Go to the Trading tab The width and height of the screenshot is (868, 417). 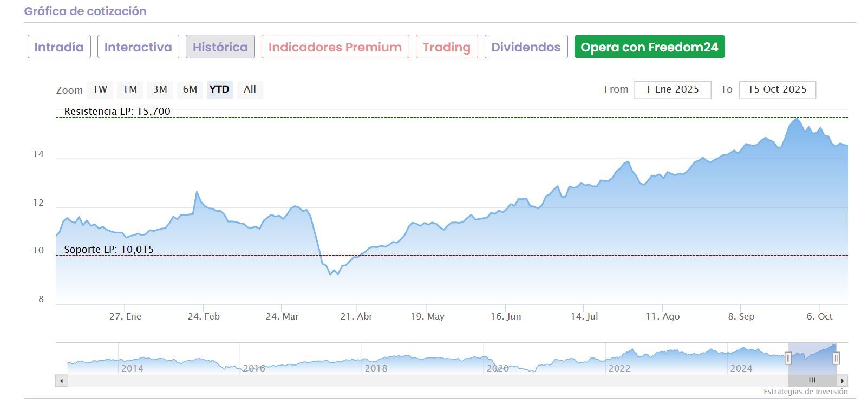point(447,47)
